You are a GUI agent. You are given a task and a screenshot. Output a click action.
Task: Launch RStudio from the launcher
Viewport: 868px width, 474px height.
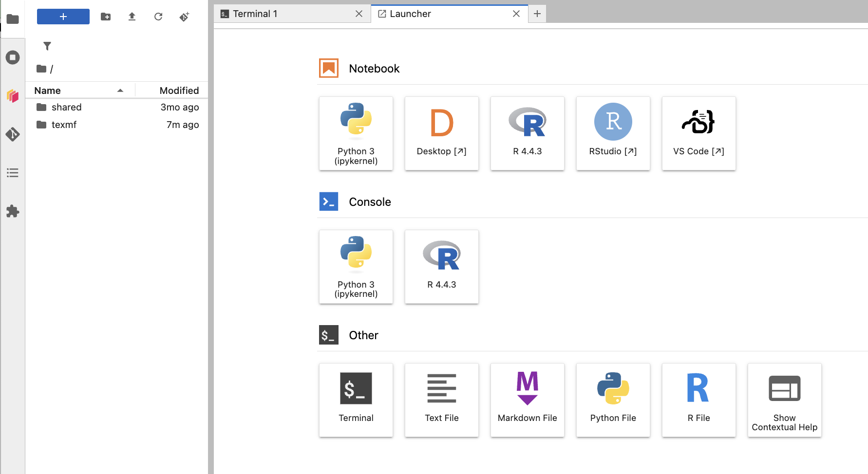coord(613,133)
